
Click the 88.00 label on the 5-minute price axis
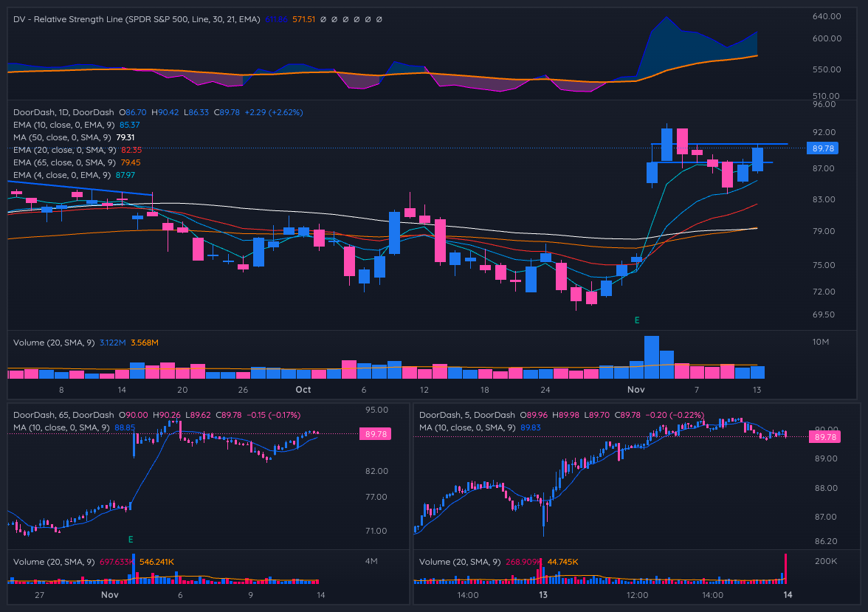[x=826, y=489]
